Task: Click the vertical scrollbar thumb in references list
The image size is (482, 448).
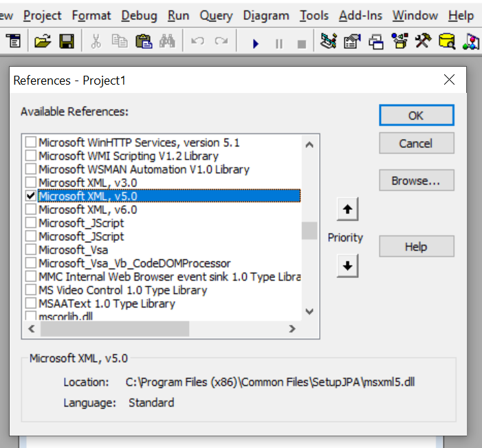Action: tap(309, 231)
